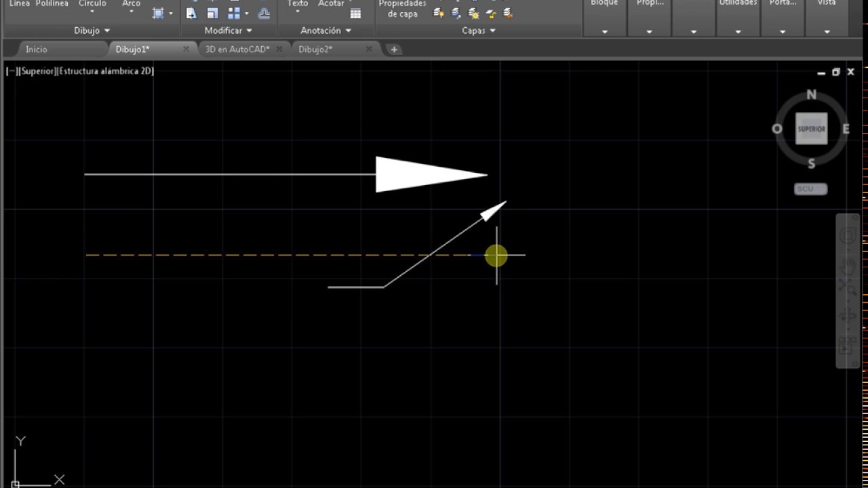Viewport: 868px width, 488px height.
Task: Click the steering wheel icon in navigation bar
Action: pyautogui.click(x=848, y=236)
